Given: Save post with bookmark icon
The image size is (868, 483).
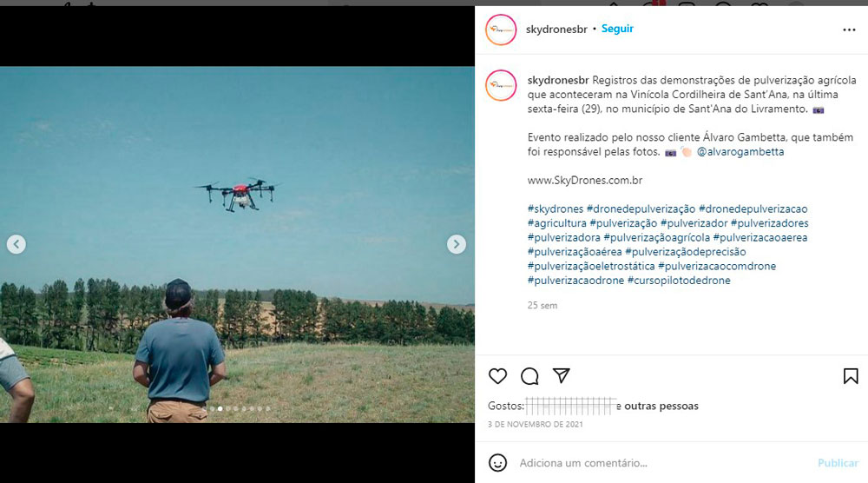Looking at the screenshot, I should click(x=851, y=376).
